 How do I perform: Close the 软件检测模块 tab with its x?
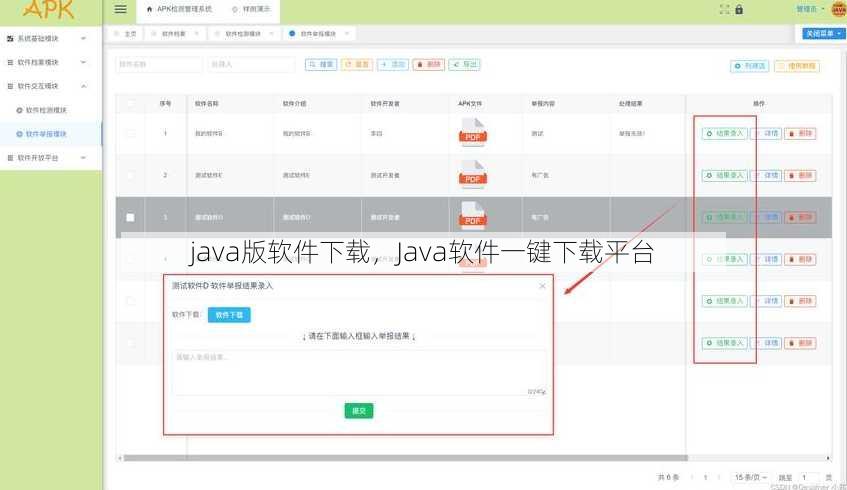(271, 33)
